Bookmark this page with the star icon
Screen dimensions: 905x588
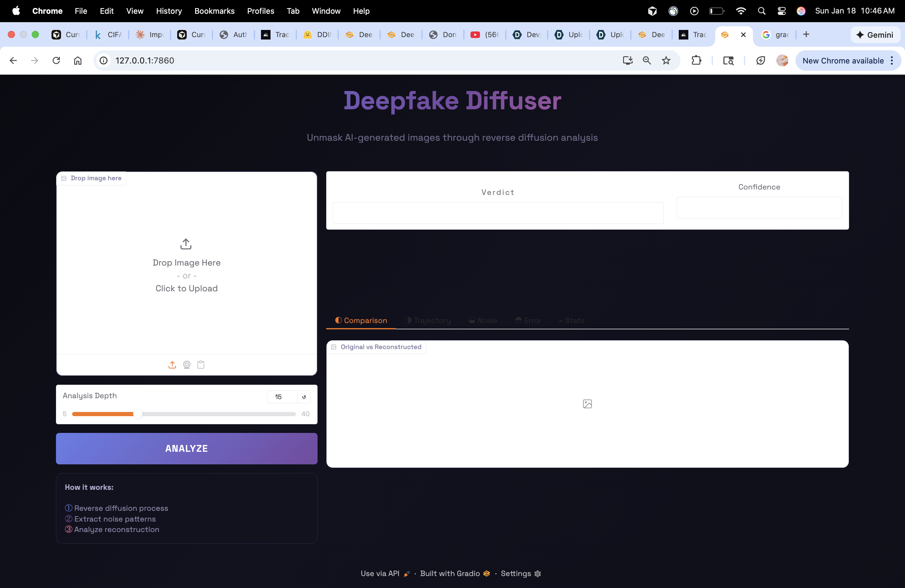point(666,60)
